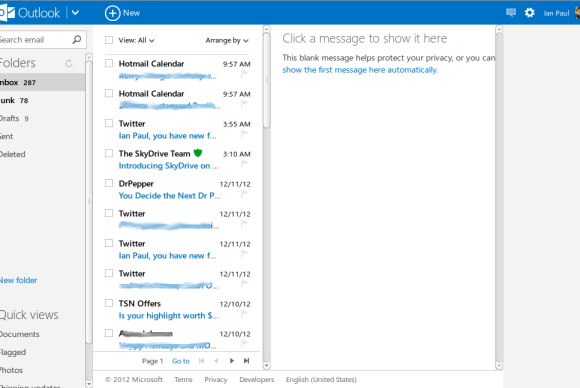Open Ian Paul profile picture
580x388 pixels.
click(577, 13)
